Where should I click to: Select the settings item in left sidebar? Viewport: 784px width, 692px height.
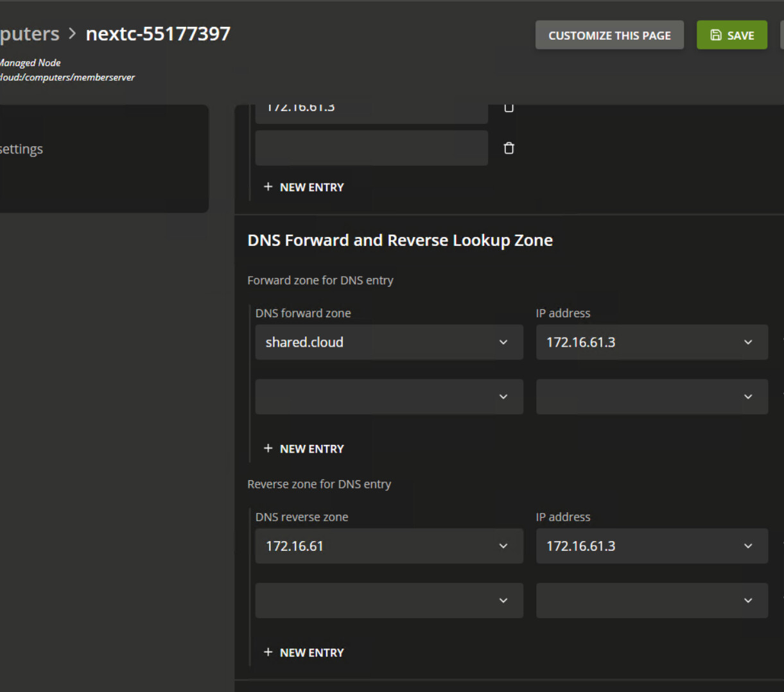click(x=21, y=149)
